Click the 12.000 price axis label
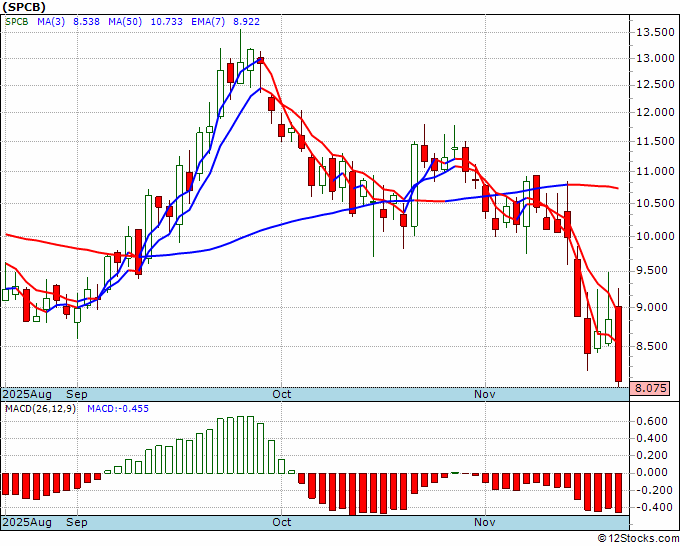Image resolution: width=680 pixels, height=546 pixels. click(x=655, y=113)
